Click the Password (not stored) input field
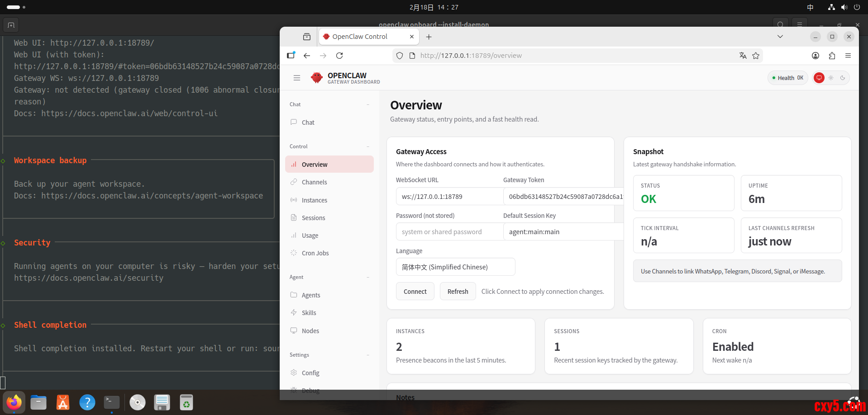 click(x=449, y=232)
